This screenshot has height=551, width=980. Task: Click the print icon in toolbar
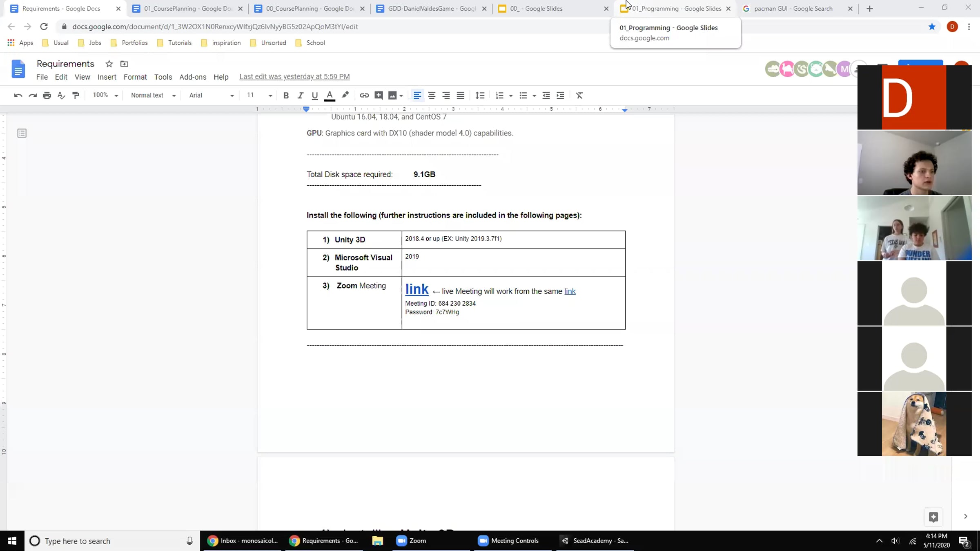pyautogui.click(x=47, y=96)
